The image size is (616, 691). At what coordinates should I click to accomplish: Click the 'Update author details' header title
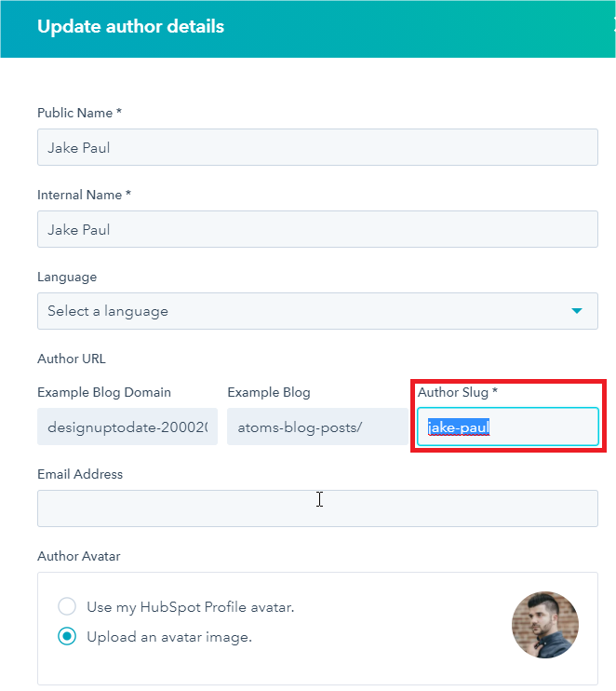(x=130, y=26)
